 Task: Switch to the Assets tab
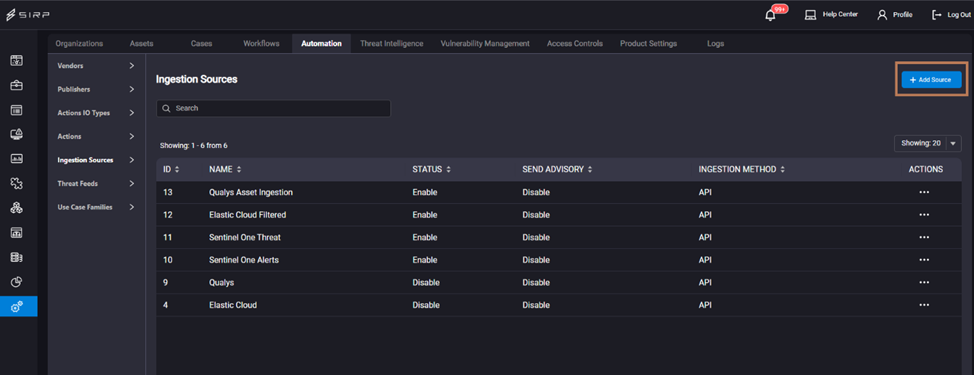pyautogui.click(x=141, y=43)
